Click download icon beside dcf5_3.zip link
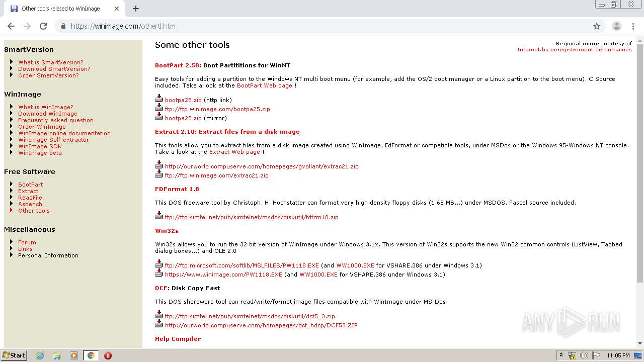Image resolution: width=644 pixels, height=362 pixels. tap(159, 314)
